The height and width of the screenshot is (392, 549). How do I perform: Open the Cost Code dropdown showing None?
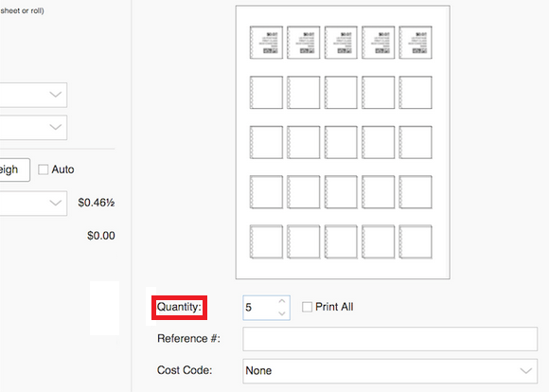(390, 370)
